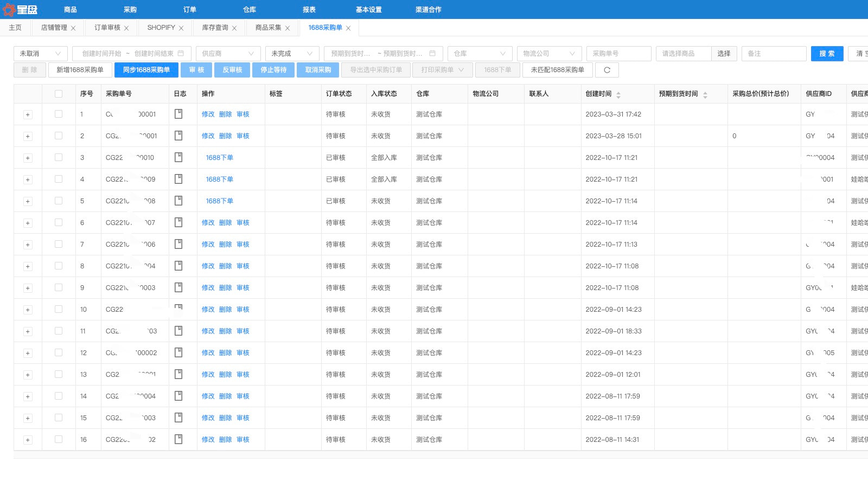Viewport: 868px width, 488px height.
Task: Focus the 采购单号 input field
Action: coord(618,53)
